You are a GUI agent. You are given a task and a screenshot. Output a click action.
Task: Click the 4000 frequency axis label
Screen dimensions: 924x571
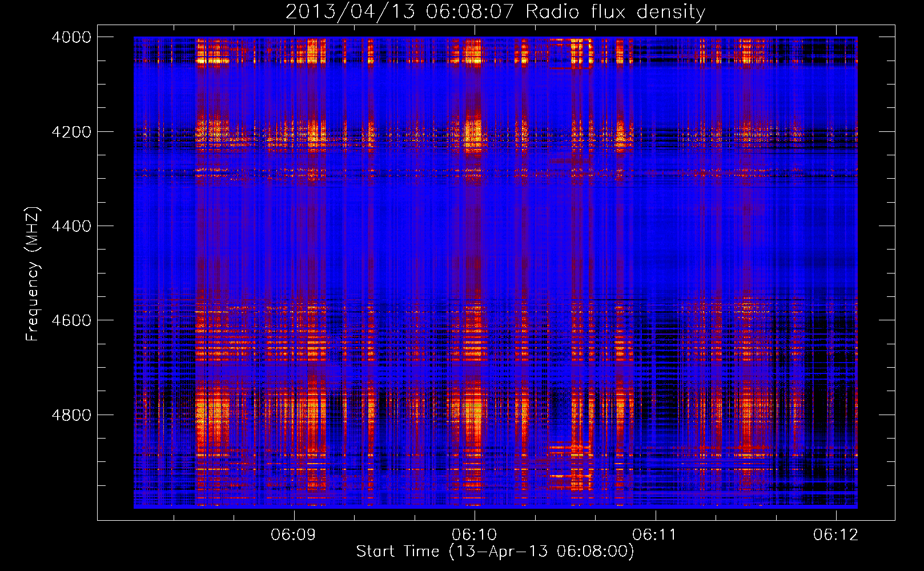click(x=71, y=37)
